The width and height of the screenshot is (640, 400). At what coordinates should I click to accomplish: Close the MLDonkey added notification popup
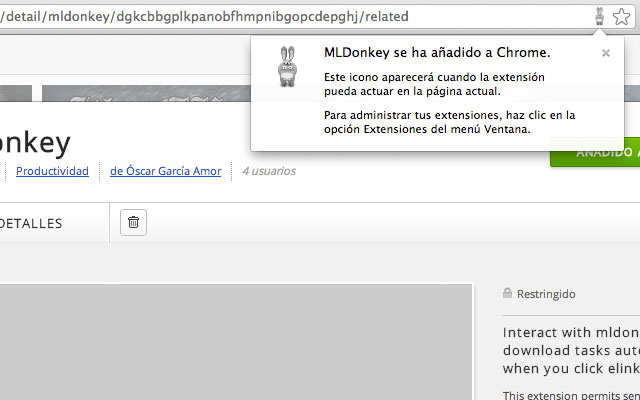pos(606,53)
